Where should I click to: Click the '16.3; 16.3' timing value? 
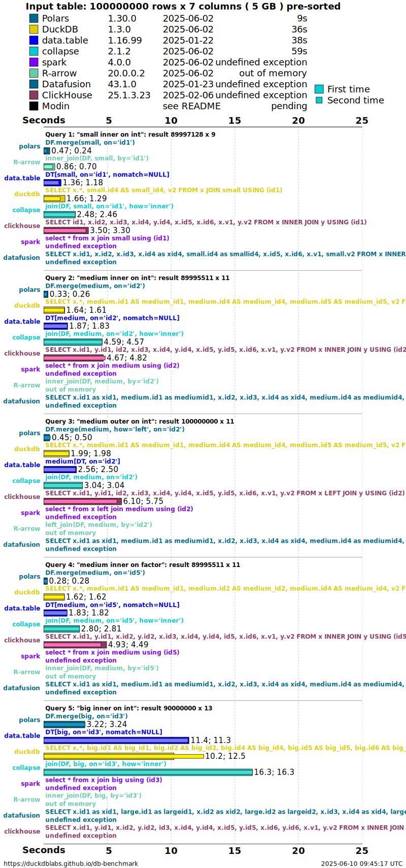click(274, 772)
